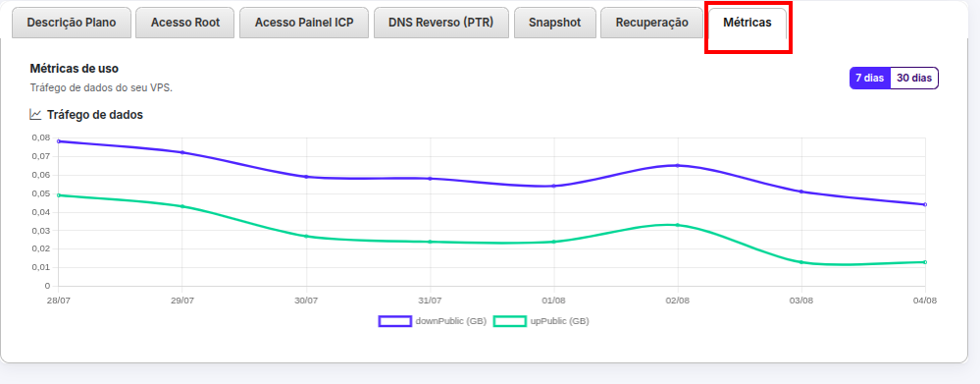Toggle the downPublic (GB) legend swatch
The width and height of the screenshot is (980, 384).
click(395, 321)
